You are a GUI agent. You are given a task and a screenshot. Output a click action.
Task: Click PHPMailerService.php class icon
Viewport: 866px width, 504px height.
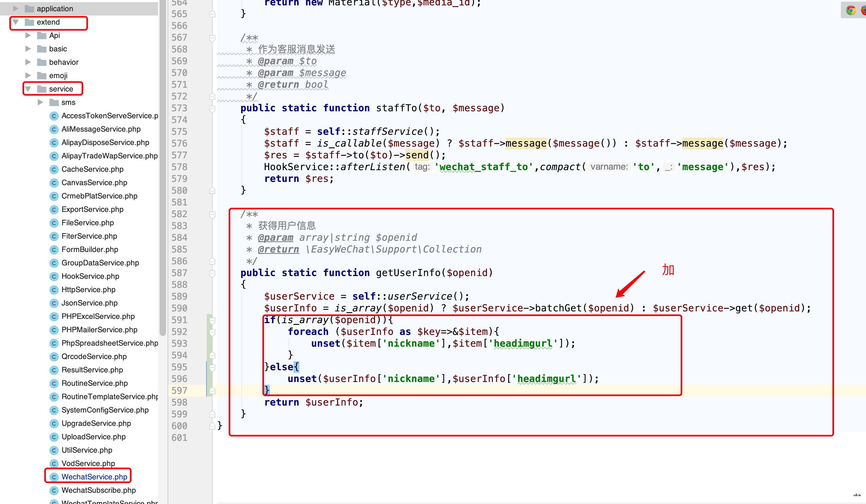[54, 330]
